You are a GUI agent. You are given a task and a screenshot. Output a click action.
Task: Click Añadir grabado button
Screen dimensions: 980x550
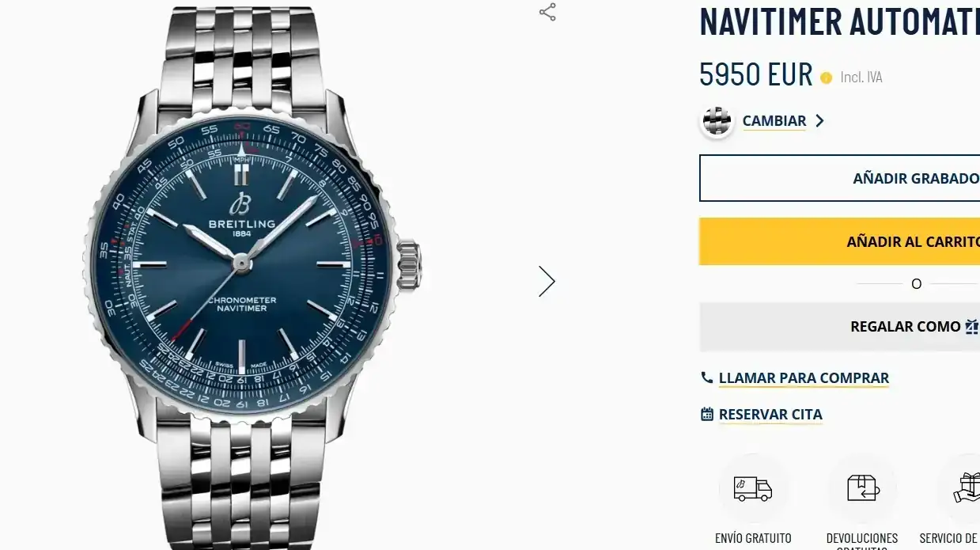[840, 178]
